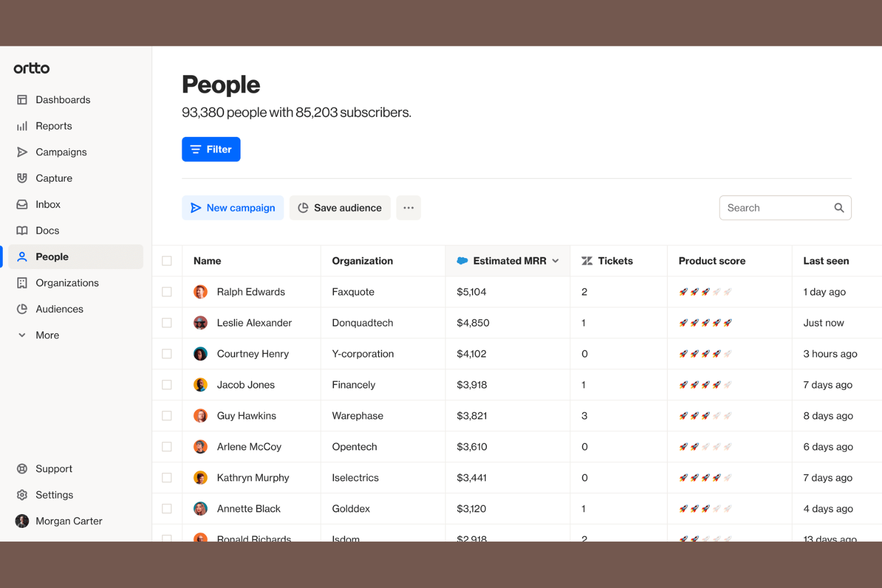This screenshot has height=588, width=882.
Task: Open Morgan Carter profile menu
Action: 76,521
